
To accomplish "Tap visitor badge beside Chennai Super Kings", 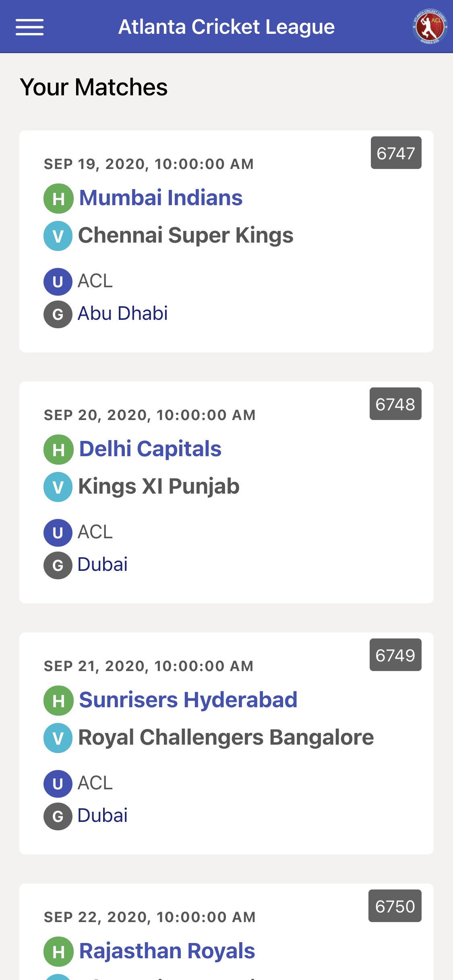I will pyautogui.click(x=58, y=236).
